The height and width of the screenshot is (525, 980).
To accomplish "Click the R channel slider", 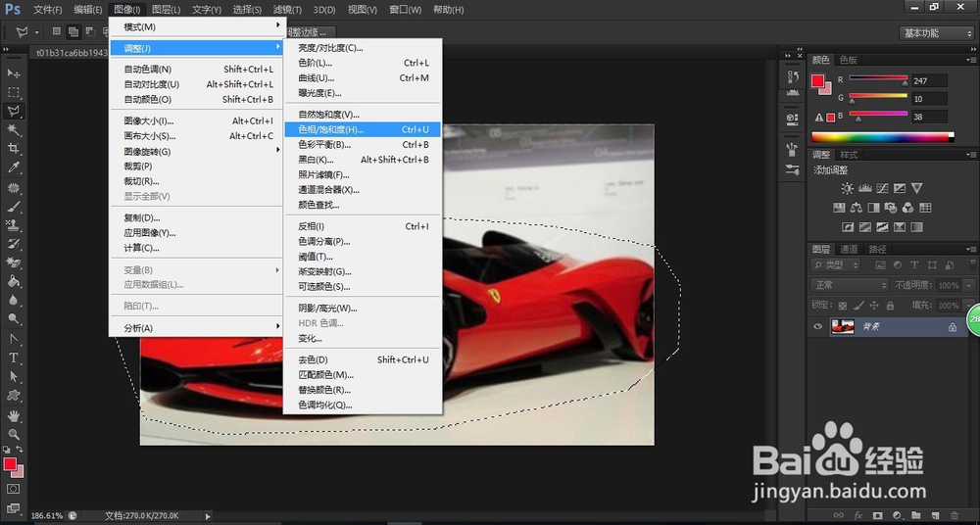I will pyautogui.click(x=877, y=78).
